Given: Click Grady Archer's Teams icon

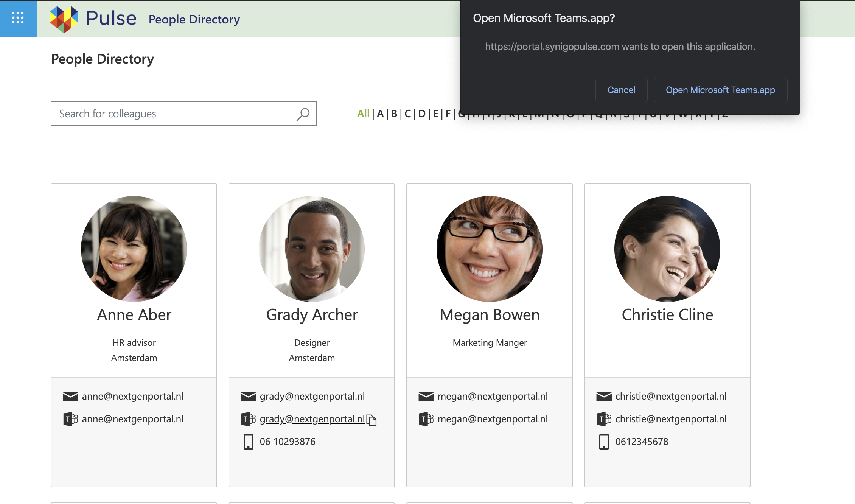Looking at the screenshot, I should click(x=248, y=419).
